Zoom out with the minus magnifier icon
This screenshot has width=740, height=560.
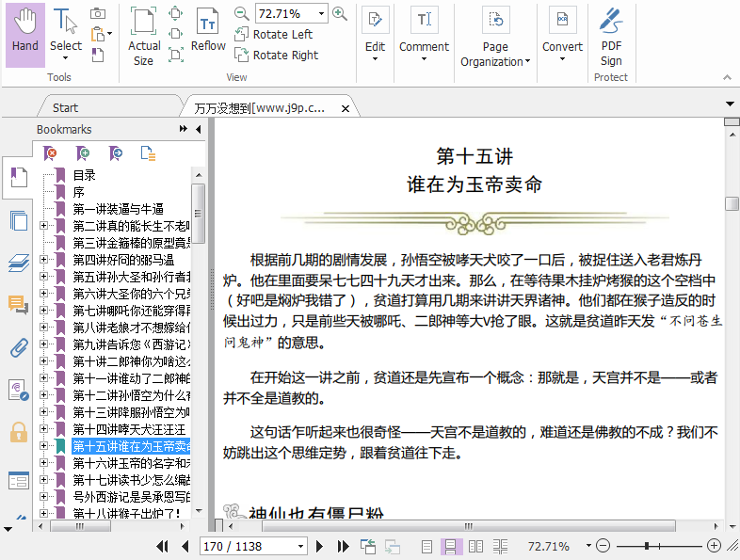click(241, 13)
